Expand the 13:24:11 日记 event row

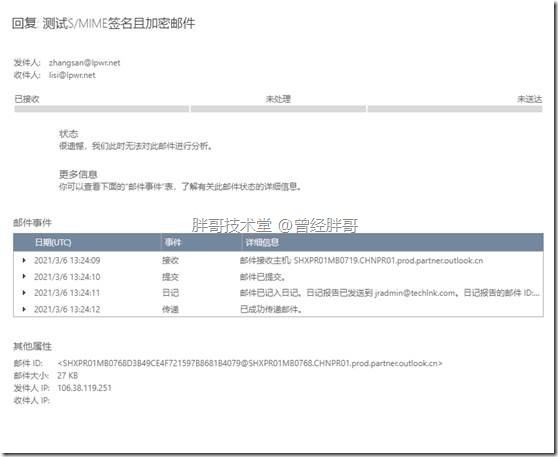tap(24, 293)
